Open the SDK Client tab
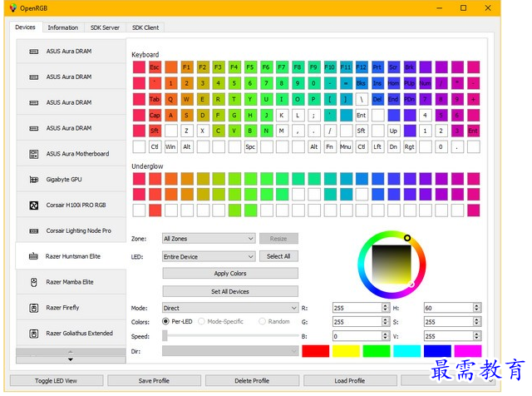This screenshot has height=396, width=532. (x=145, y=27)
